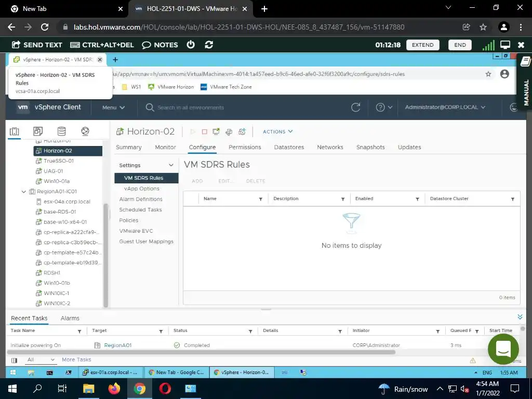Open the outer Chrome share page icon
Viewport: 532px width, 399px height.
467,27
